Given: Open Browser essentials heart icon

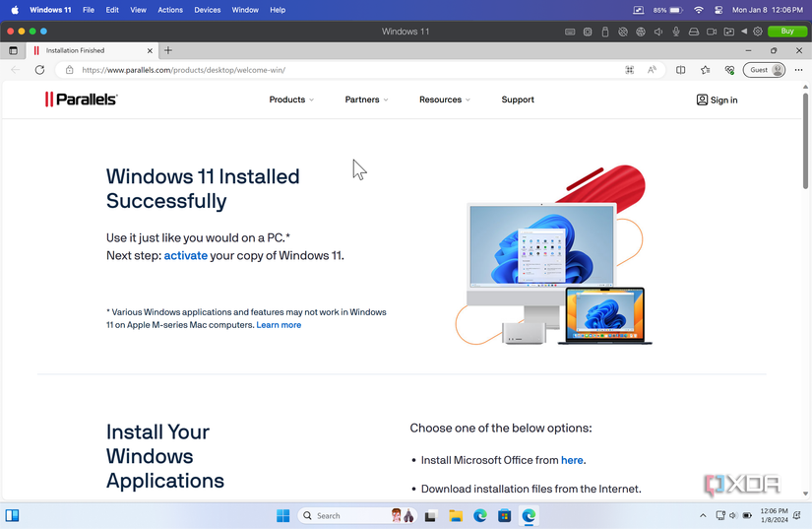Looking at the screenshot, I should click(729, 70).
